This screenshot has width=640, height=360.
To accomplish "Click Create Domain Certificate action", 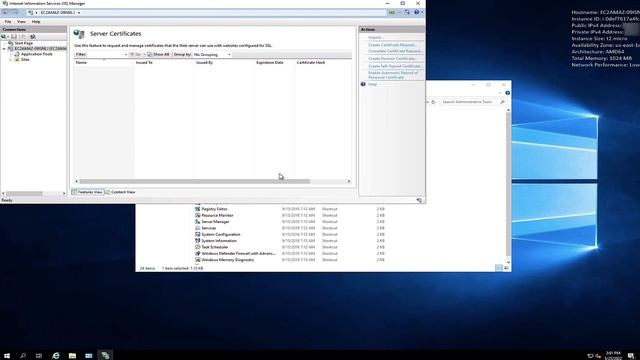I will (392, 59).
